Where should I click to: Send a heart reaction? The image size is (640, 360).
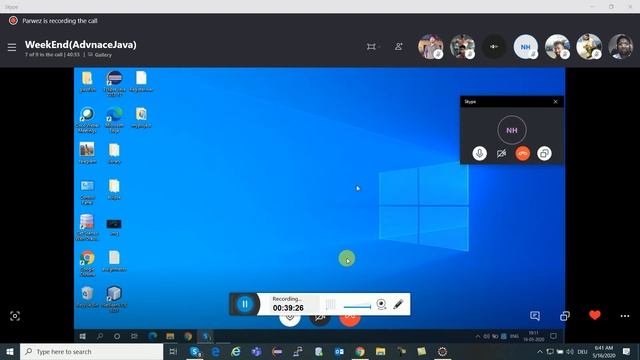[x=595, y=315]
